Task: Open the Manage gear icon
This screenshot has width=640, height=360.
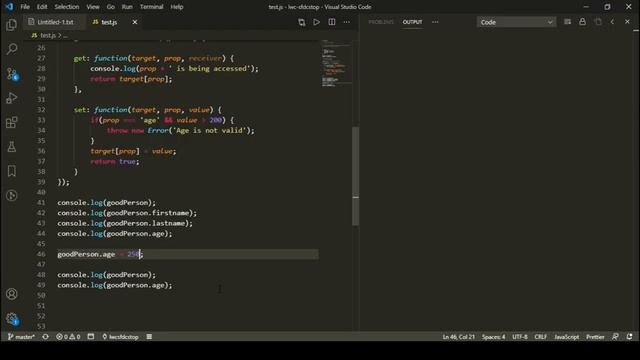Action: pos(11,318)
